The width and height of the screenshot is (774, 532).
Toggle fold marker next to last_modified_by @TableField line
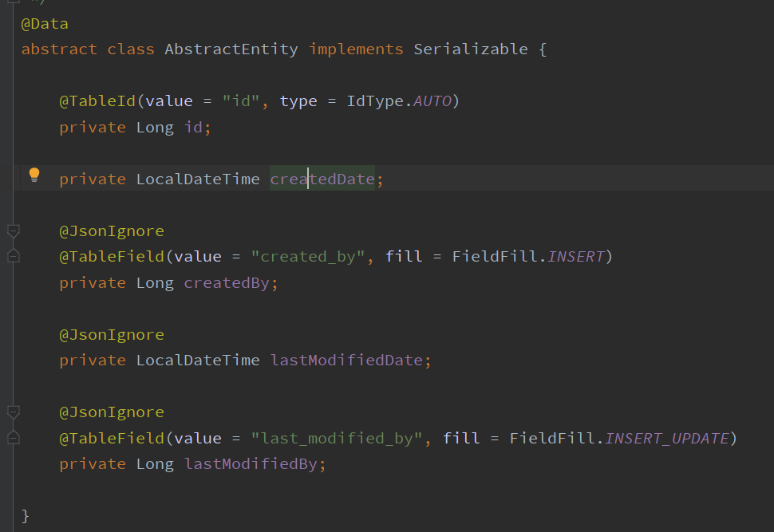click(x=13, y=437)
